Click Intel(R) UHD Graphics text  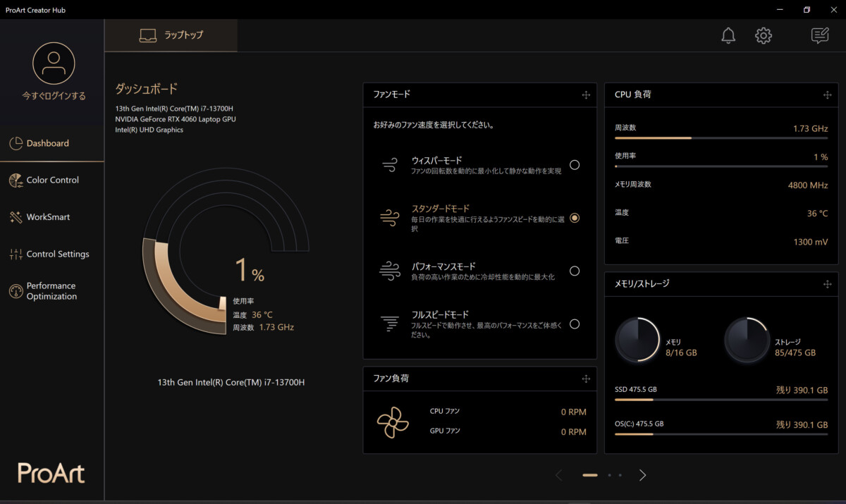point(149,130)
